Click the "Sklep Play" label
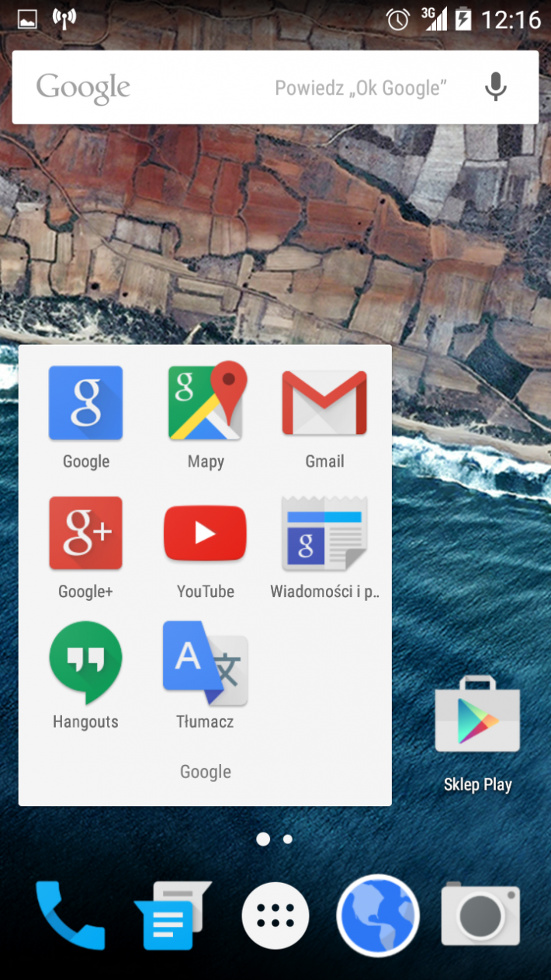 (x=477, y=784)
